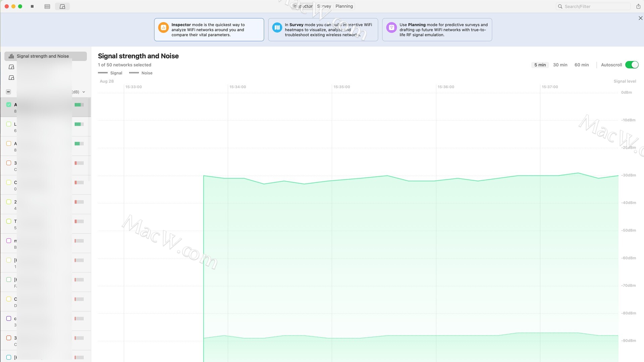Image resolution: width=644 pixels, height=362 pixels.
Task: Open the chart item directly below Signal strength and Noise
Action: pyautogui.click(x=11, y=67)
